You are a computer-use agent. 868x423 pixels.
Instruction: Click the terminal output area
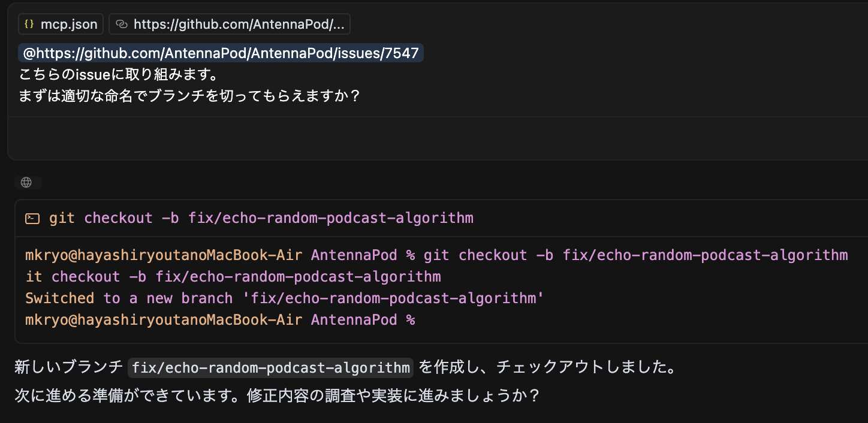tap(420, 288)
